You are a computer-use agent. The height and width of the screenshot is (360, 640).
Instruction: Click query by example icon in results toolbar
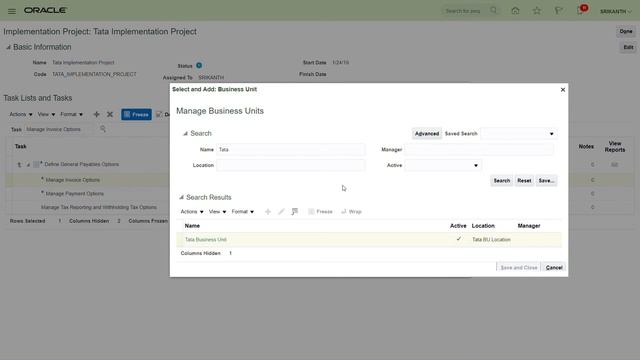[295, 211]
